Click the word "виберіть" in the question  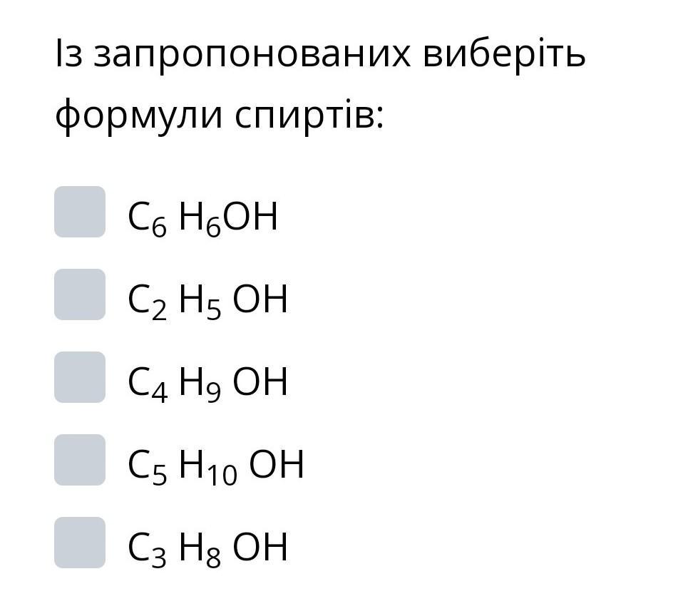503,54
